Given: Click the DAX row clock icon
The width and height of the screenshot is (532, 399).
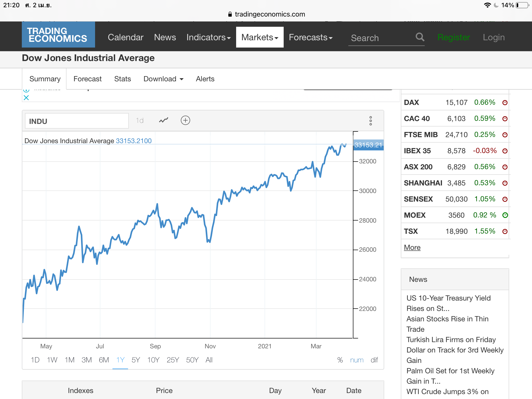Looking at the screenshot, I should 505,103.
